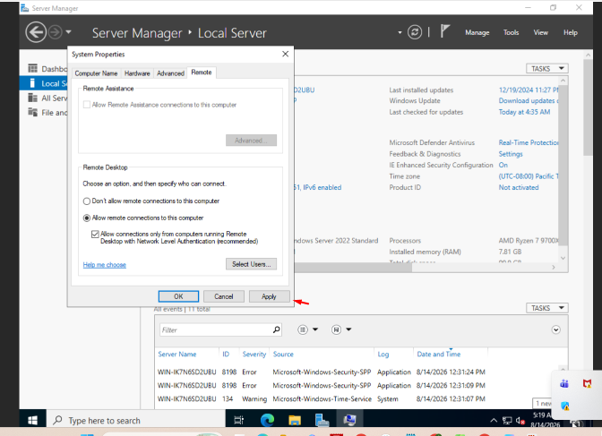Screen dimensions: 602x436
Task: Open the saved queries icon
Action: click(336, 329)
